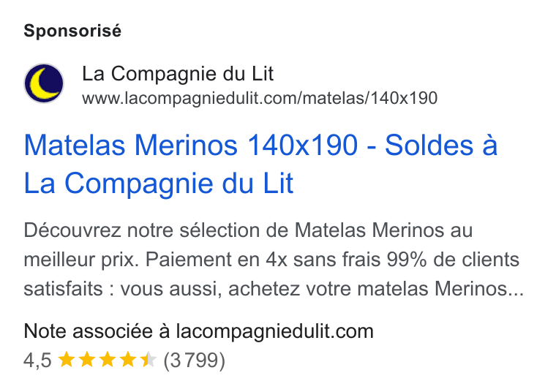Click "99% de clients" in description
The width and height of the screenshot is (556, 392).
(453, 260)
